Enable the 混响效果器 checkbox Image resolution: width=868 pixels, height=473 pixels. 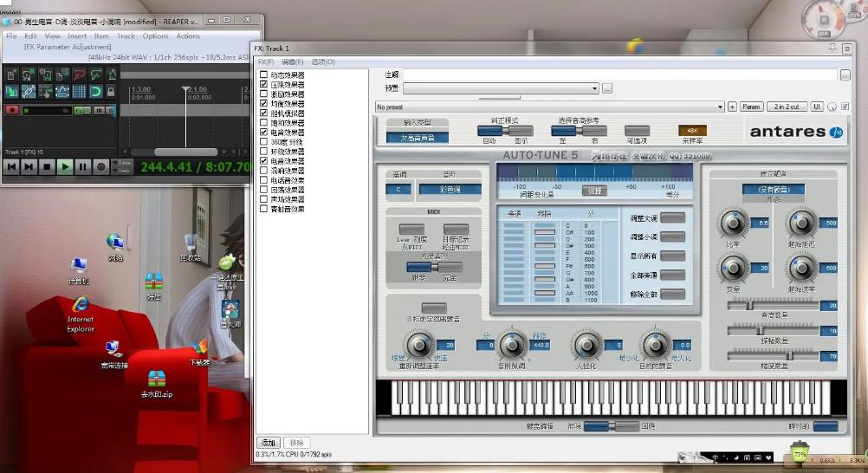click(x=264, y=171)
